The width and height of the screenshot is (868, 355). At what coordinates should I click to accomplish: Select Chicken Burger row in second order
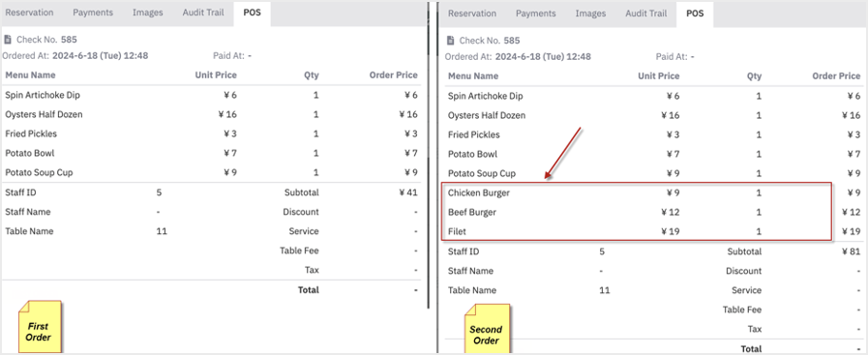(654, 193)
